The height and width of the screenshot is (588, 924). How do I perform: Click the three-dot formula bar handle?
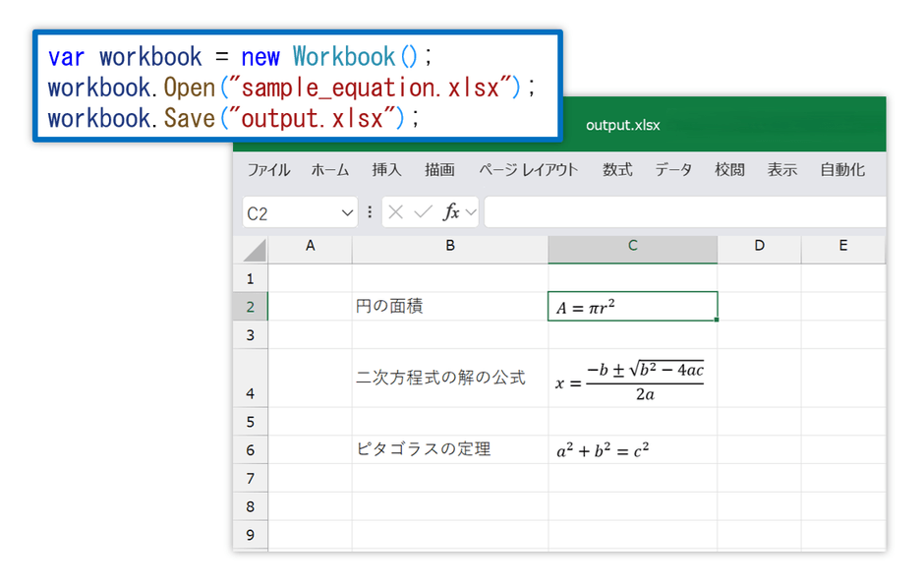(x=370, y=212)
